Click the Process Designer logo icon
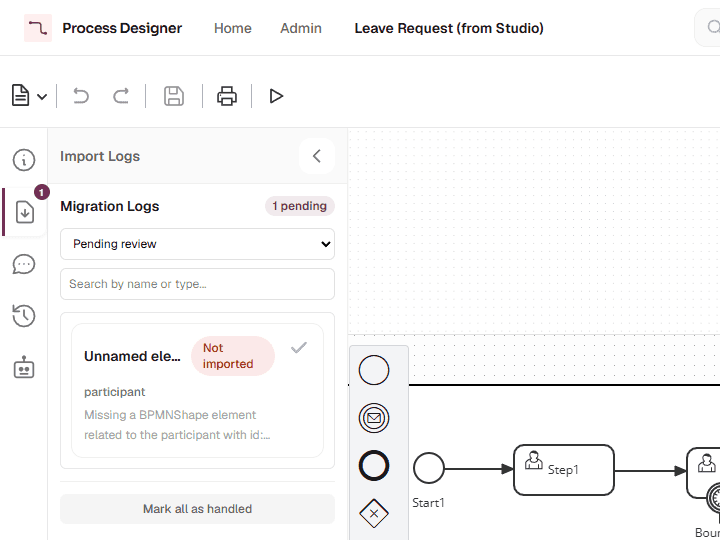The image size is (720, 540). (x=38, y=28)
